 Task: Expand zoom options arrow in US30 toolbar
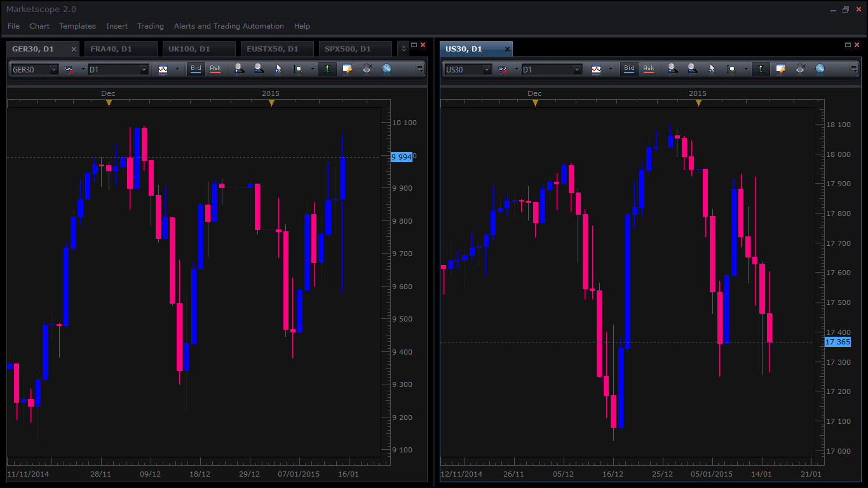pos(745,69)
